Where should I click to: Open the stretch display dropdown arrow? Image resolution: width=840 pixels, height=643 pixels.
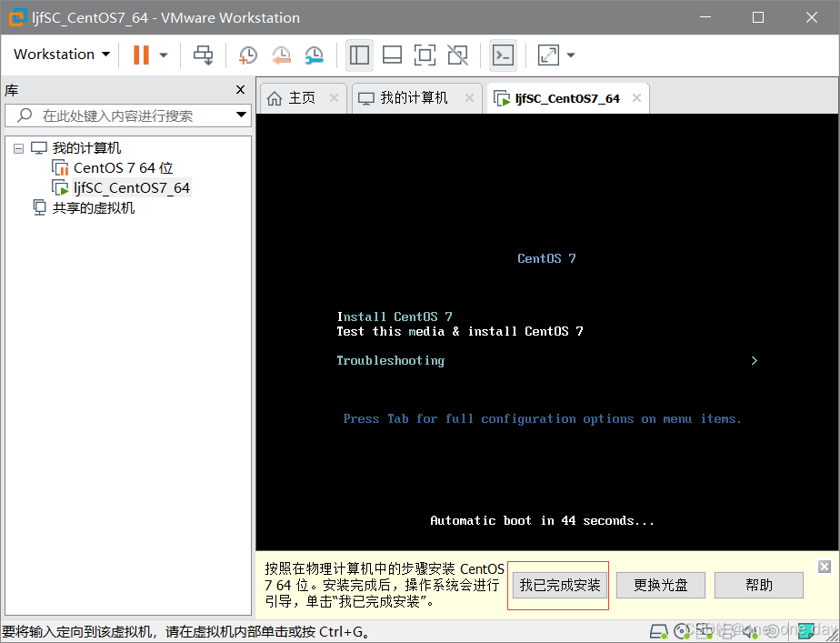(x=571, y=55)
